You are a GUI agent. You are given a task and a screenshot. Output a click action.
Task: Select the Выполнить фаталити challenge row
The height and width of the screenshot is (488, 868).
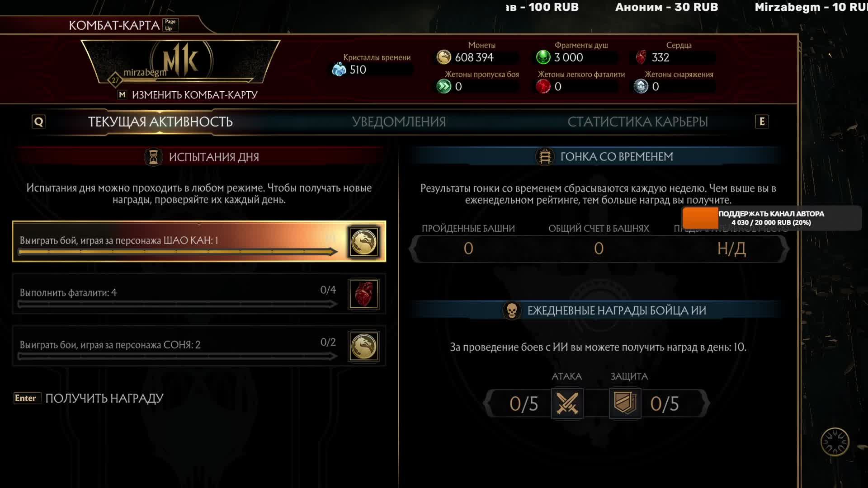199,294
